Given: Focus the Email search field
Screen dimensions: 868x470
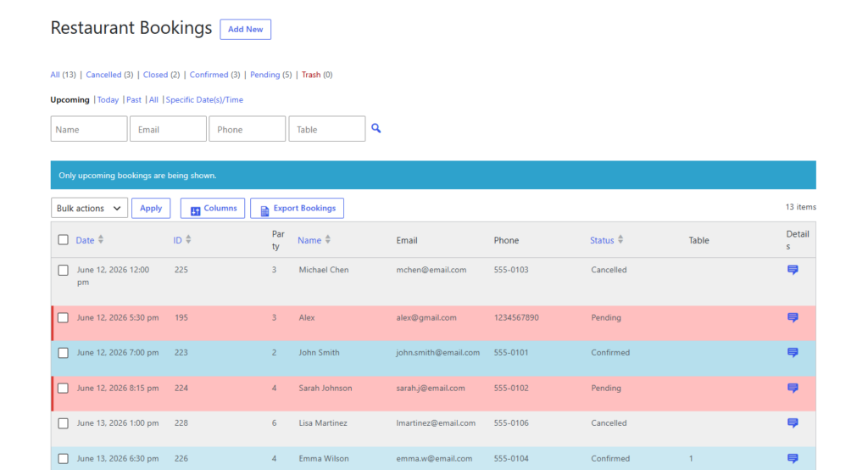Looking at the screenshot, I should [x=169, y=129].
